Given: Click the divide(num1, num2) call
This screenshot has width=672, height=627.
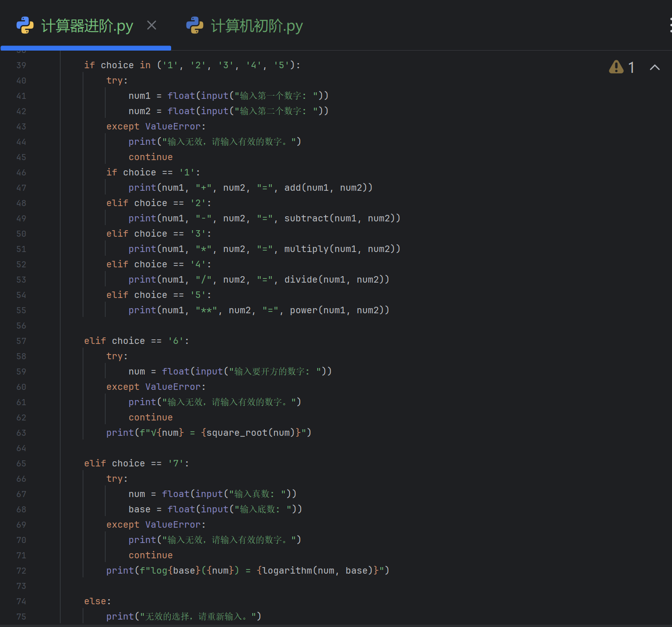Looking at the screenshot, I should (334, 279).
